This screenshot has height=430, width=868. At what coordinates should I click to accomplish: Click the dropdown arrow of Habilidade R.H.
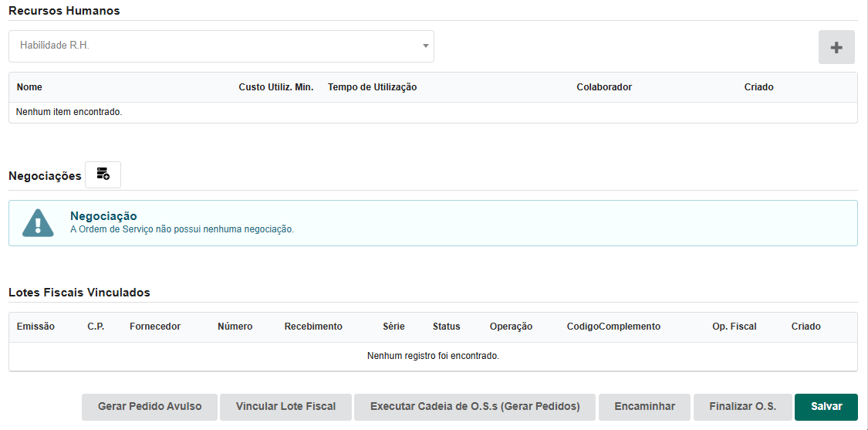point(425,46)
